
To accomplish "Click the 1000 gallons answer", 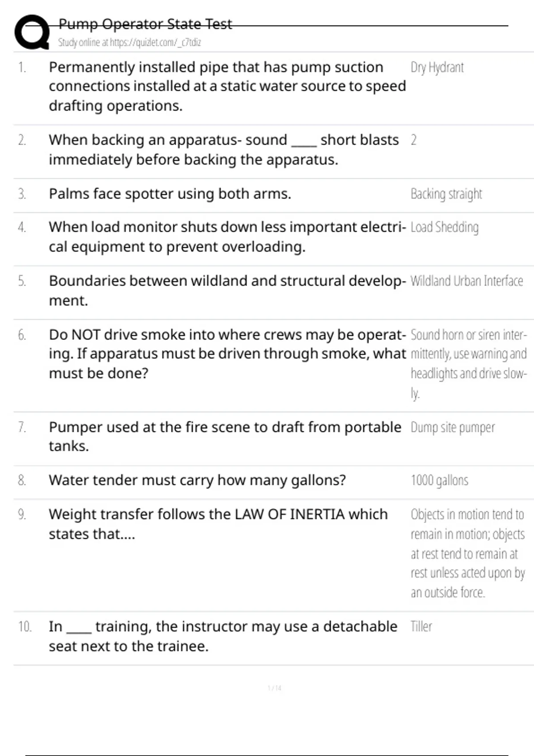I will click(x=439, y=481).
